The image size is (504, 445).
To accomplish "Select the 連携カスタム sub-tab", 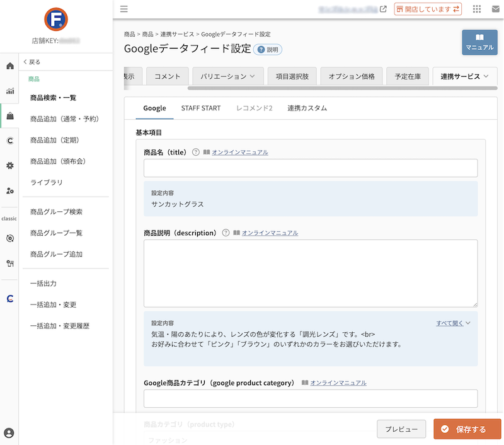I will click(x=307, y=108).
